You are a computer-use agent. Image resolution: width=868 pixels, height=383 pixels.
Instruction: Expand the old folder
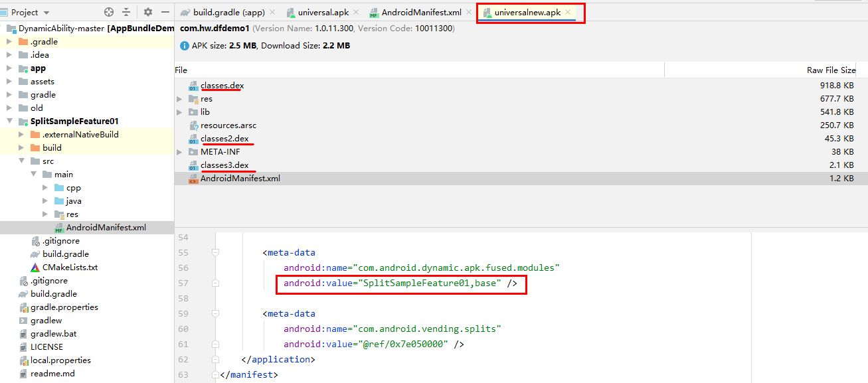9,108
